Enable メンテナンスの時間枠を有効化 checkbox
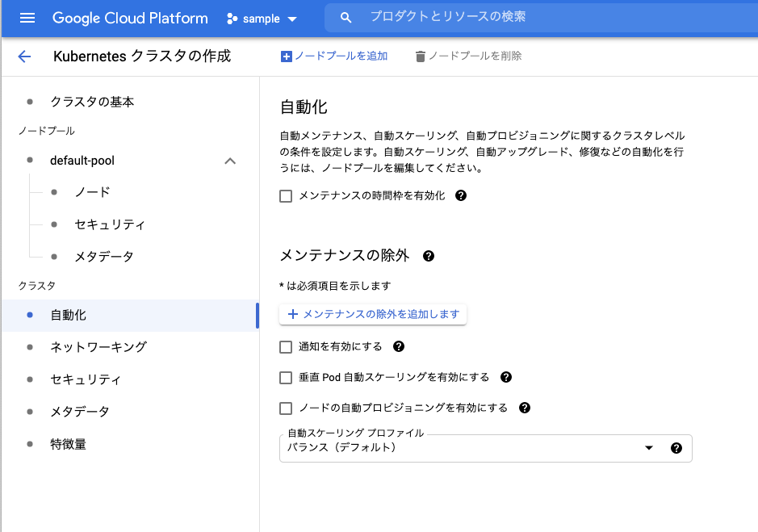 (x=286, y=195)
